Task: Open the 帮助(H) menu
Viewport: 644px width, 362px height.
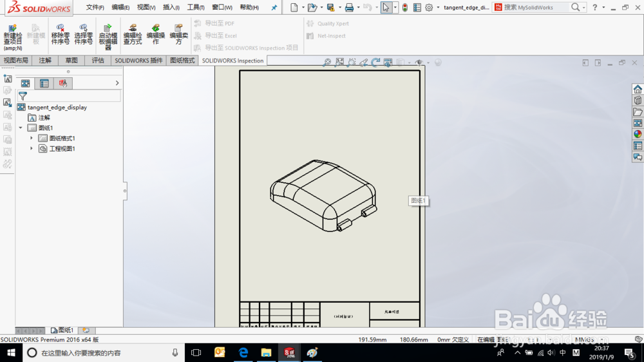Action: tap(249, 7)
